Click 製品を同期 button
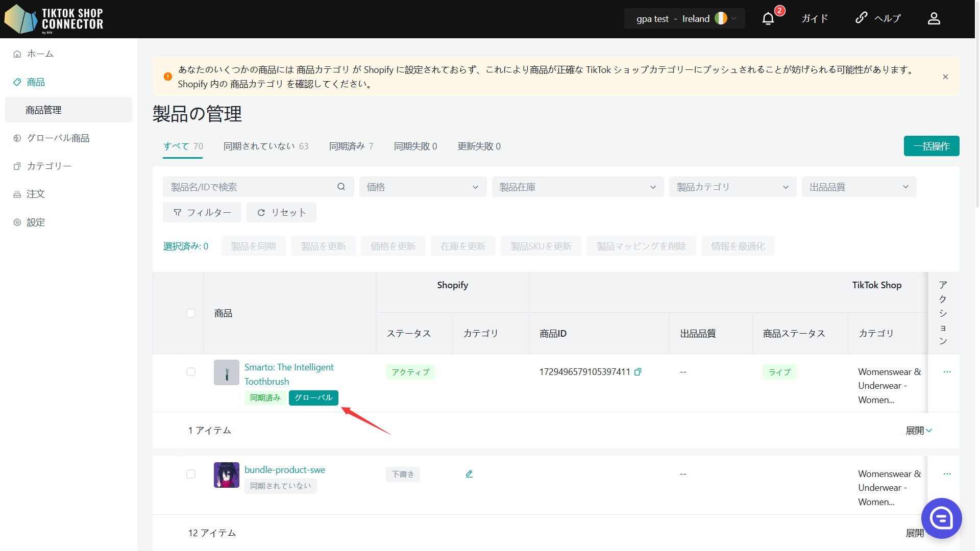Image resolution: width=980 pixels, height=551 pixels. click(253, 246)
